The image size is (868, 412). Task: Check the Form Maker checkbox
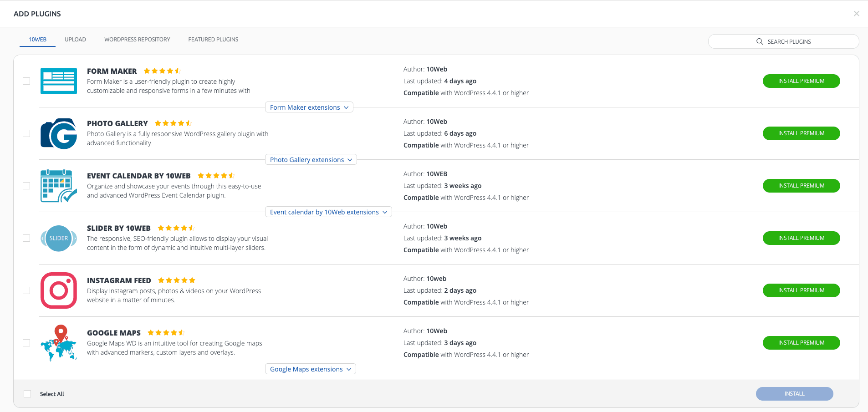coord(26,81)
